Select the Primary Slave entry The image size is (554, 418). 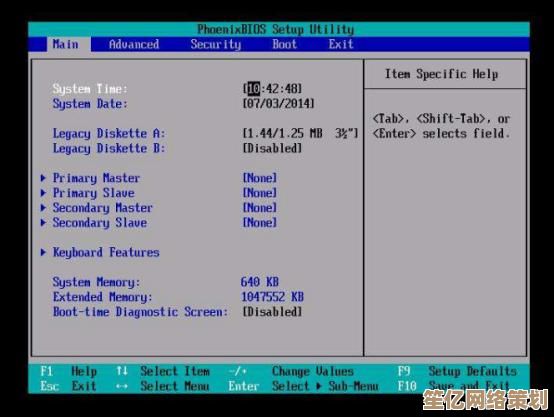(x=94, y=193)
